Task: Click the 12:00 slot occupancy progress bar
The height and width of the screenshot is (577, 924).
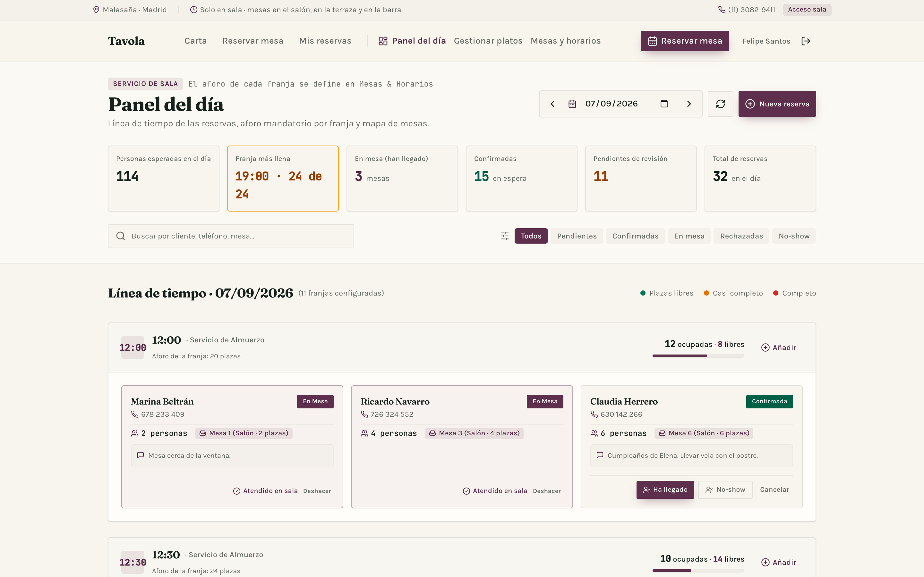Action: tap(698, 356)
